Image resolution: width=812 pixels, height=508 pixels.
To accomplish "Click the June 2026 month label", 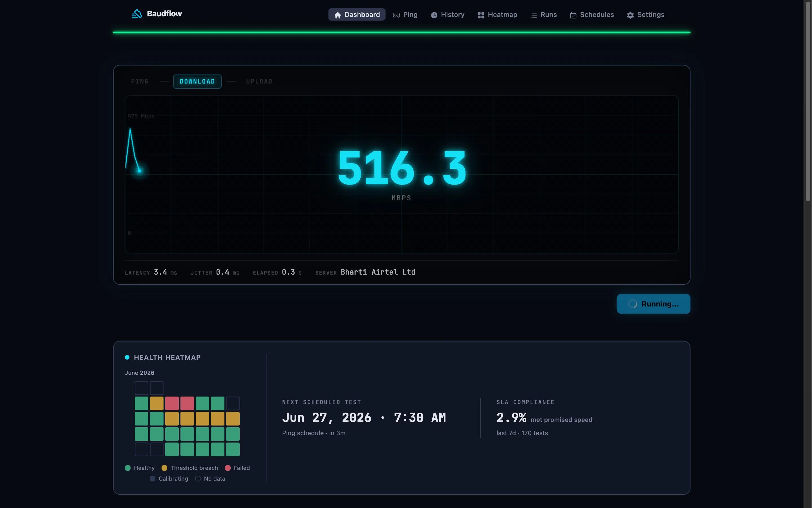I will click(x=140, y=373).
